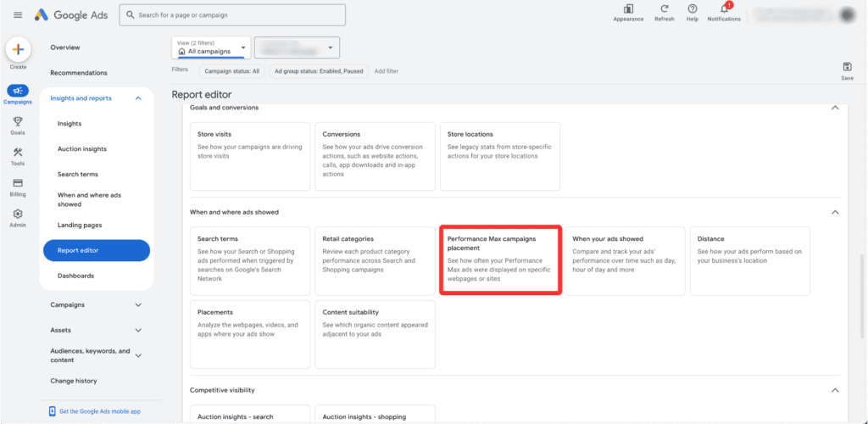
Task: Open Auction insights - shopping card
Action: [x=375, y=414]
